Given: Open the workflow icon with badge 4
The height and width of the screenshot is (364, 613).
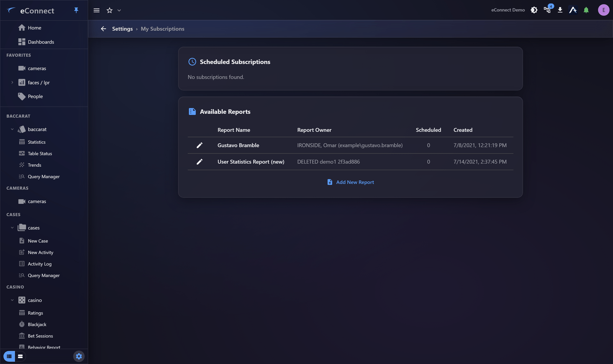Looking at the screenshot, I should (547, 10).
